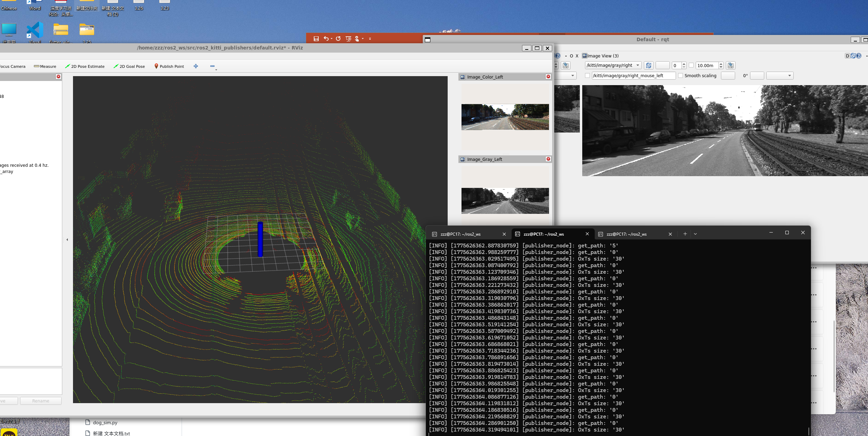Viewport: 868px width, 436px height.
Task: Click the blue plus add-tool icon in RViz
Action: click(196, 66)
